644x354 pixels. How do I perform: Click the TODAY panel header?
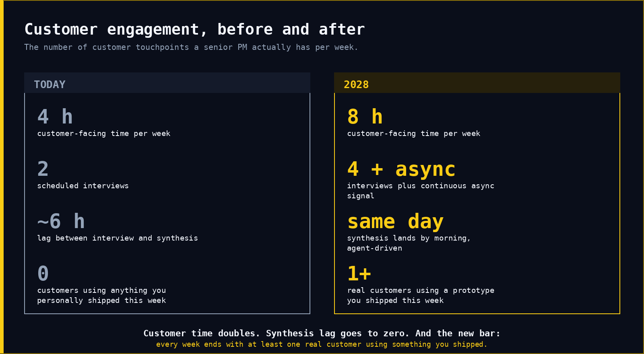pos(167,83)
